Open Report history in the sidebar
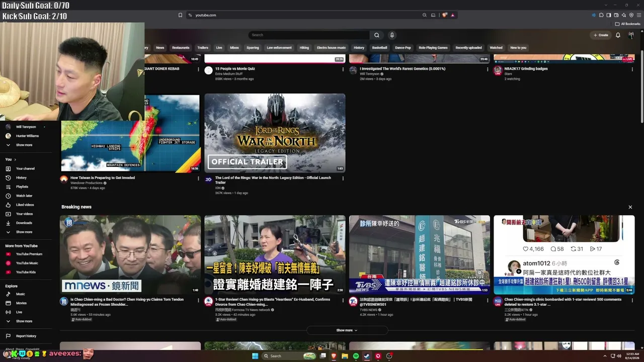The width and height of the screenshot is (644, 362). coord(26,336)
